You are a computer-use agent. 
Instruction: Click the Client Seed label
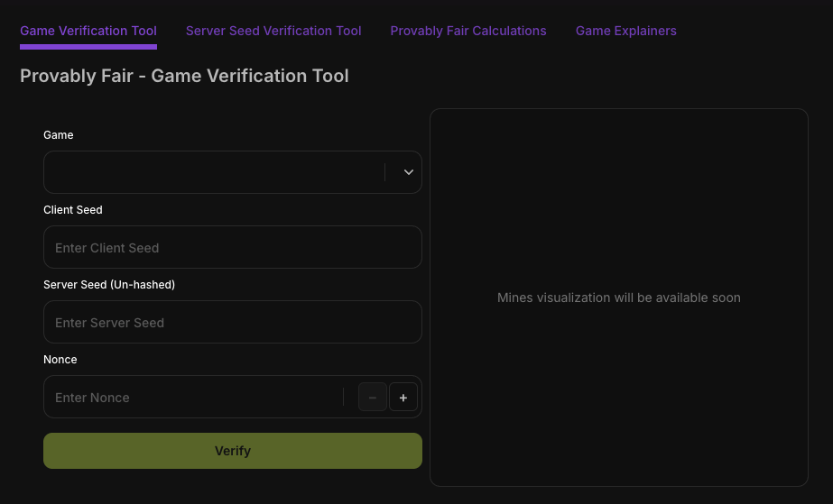click(73, 210)
